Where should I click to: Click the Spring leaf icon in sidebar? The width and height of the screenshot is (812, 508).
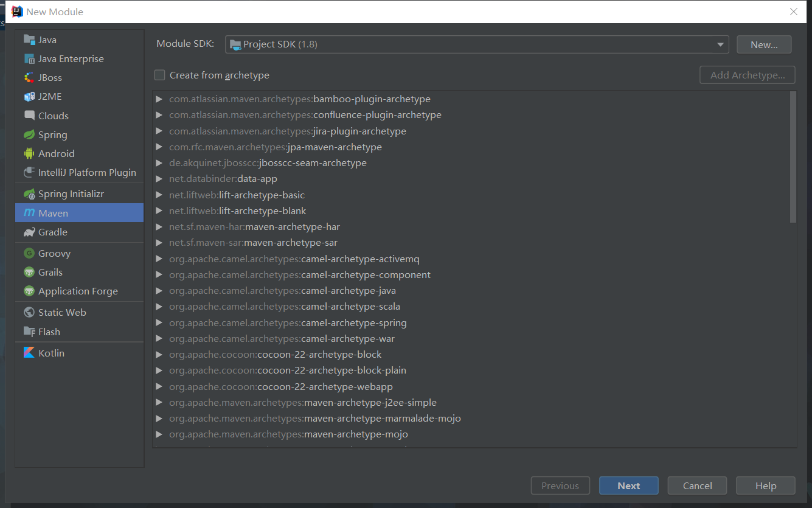[29, 135]
